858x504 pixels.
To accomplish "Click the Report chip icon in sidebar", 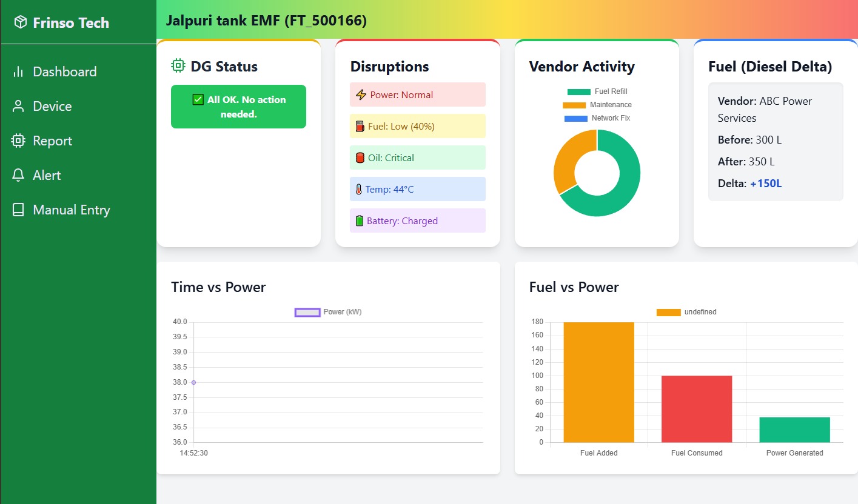I will [x=18, y=140].
